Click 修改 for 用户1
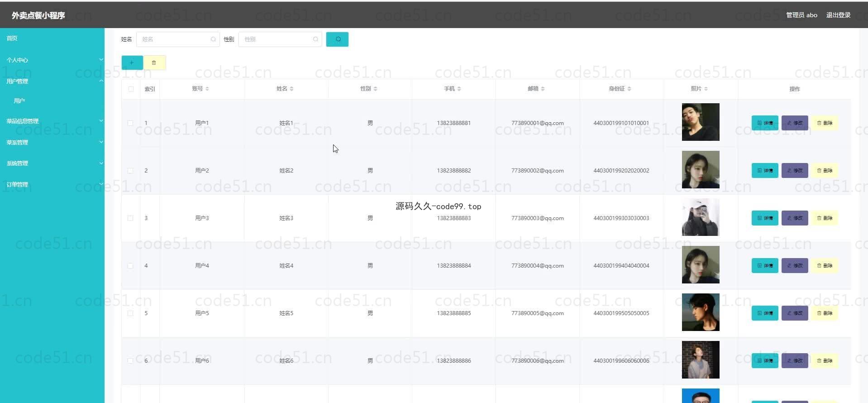 coord(795,123)
